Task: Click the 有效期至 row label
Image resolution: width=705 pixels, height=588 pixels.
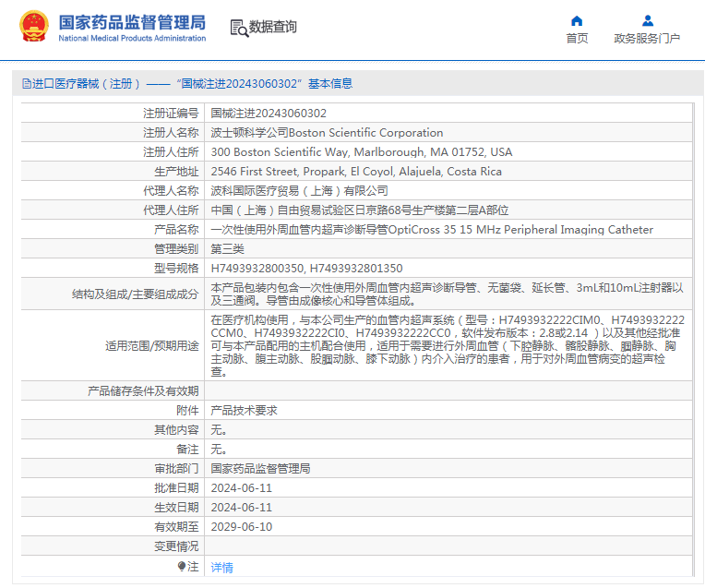Action: pos(176,526)
